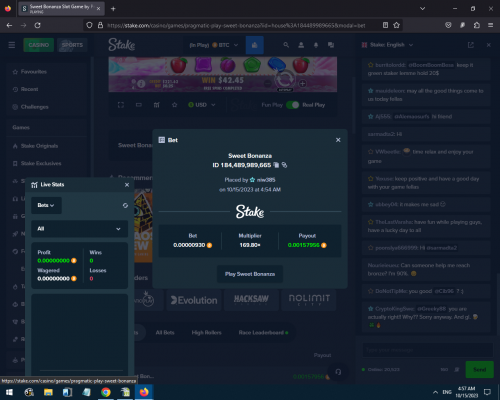Refresh the Live Stats panel
The height and width of the screenshot is (400, 500).
pyautogui.click(x=125, y=205)
